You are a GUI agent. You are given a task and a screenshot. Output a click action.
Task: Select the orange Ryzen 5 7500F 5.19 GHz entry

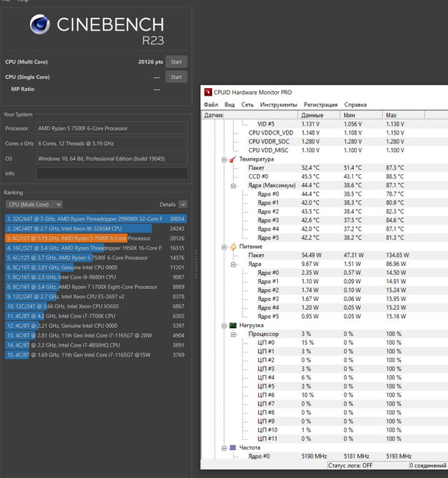(96, 238)
